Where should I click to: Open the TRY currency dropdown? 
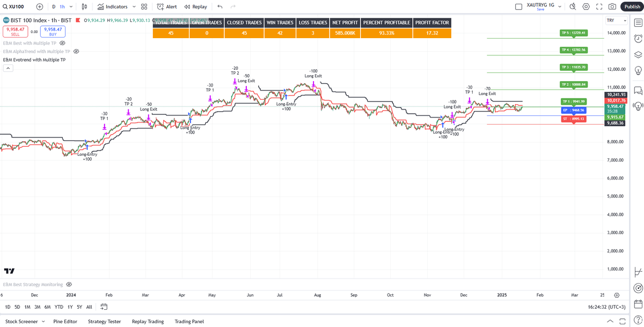tap(616, 20)
